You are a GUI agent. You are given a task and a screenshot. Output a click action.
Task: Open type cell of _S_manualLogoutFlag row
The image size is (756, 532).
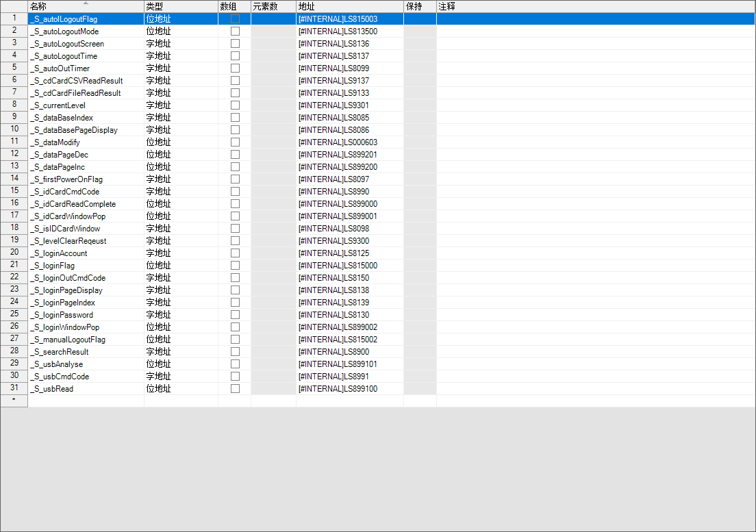181,340
